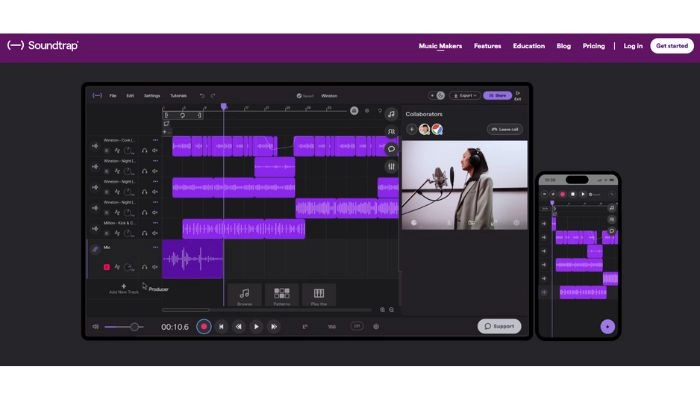Toggle mute speaker on the third track

tap(155, 192)
